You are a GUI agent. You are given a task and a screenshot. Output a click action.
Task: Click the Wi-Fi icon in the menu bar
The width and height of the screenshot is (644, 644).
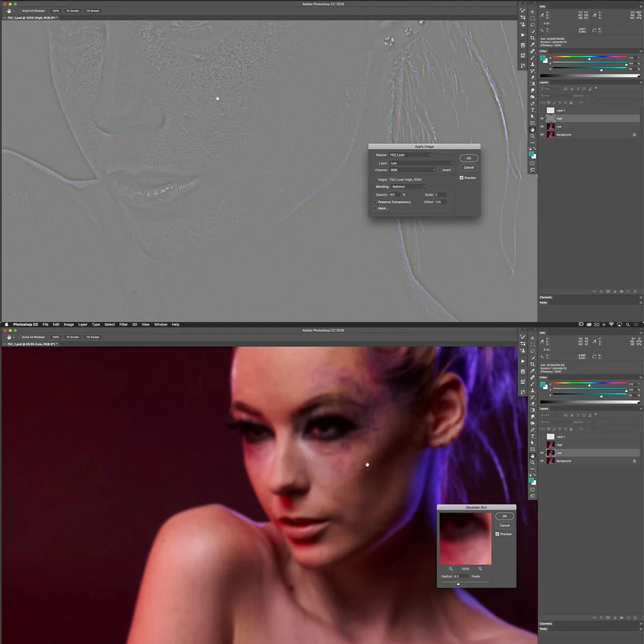[x=611, y=324]
